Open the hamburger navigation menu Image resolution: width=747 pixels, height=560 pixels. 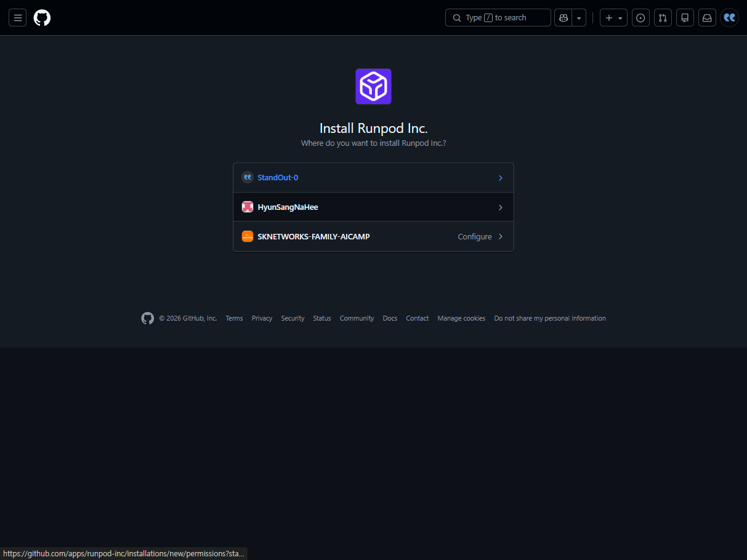click(17, 18)
